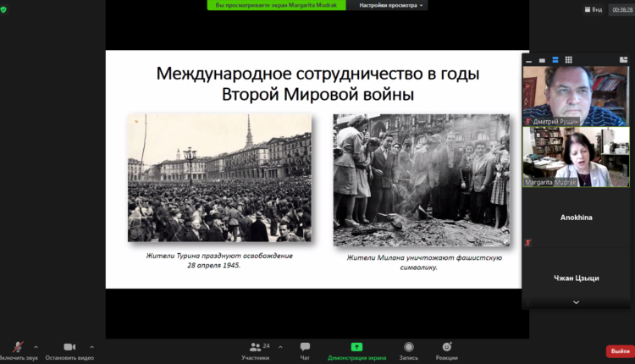Select Margarita Mudrak video thumbnail
This screenshot has width=635, height=364.
(576, 157)
